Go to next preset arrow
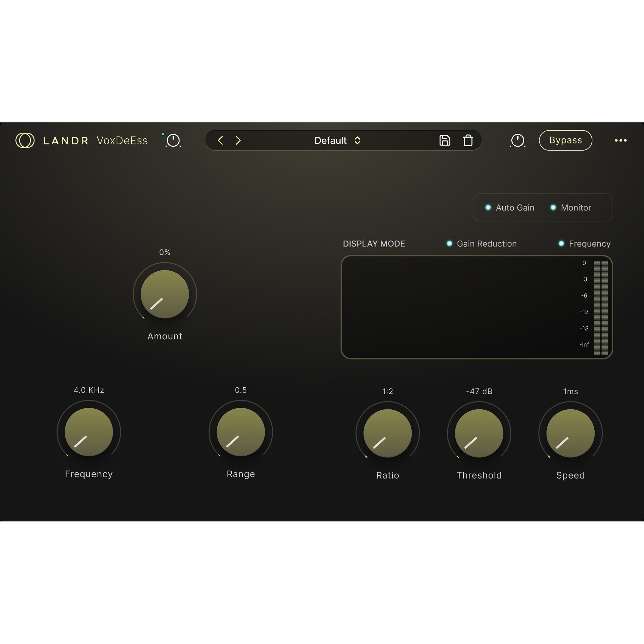The height and width of the screenshot is (644, 644). [x=238, y=140]
